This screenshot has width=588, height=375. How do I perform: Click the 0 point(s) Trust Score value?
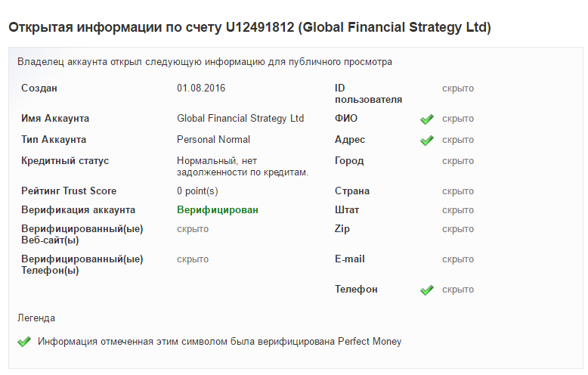tap(197, 191)
